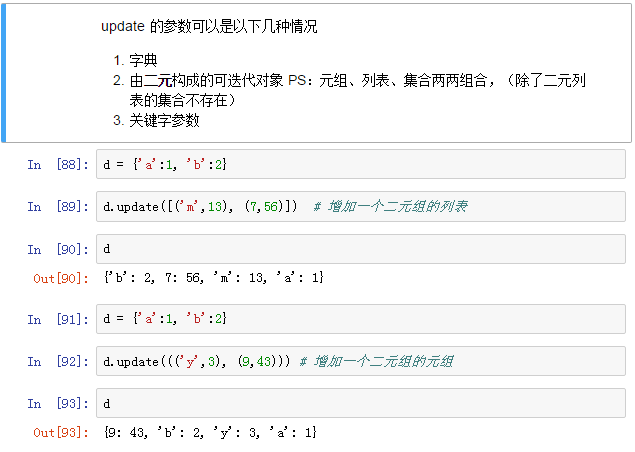The height and width of the screenshot is (452, 635).
Task: Click the Out[90] dictionary output text
Action: pos(213,277)
